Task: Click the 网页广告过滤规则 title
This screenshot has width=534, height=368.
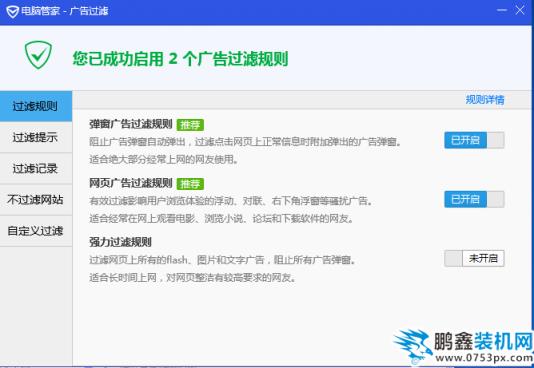Action: 131,183
